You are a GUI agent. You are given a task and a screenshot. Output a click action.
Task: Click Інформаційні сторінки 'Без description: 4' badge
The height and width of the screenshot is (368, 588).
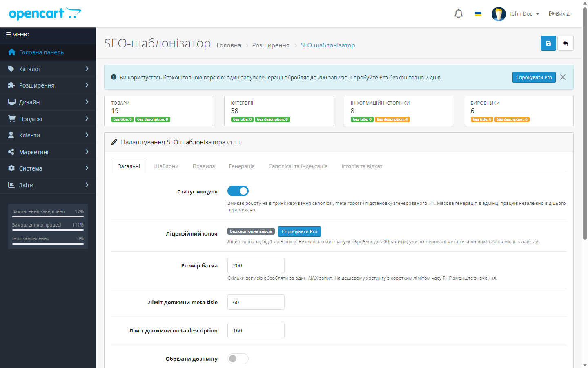392,119
